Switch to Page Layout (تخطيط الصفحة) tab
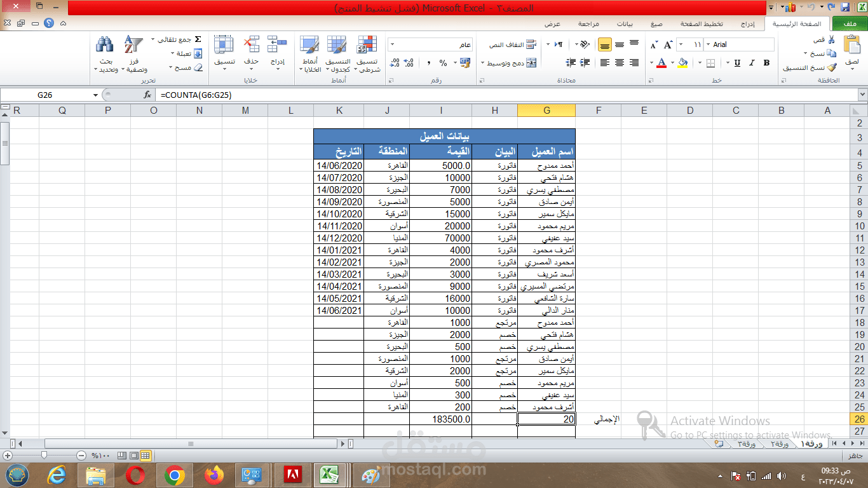868x488 pixels. click(x=702, y=24)
